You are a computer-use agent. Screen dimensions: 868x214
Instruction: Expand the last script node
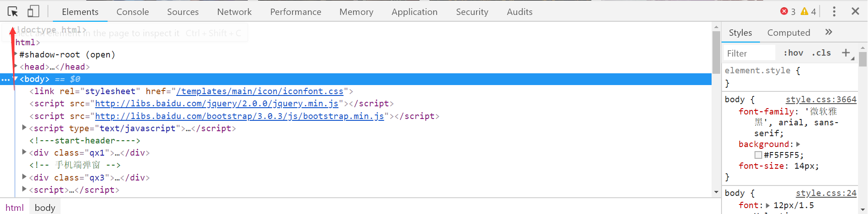pyautogui.click(x=24, y=189)
